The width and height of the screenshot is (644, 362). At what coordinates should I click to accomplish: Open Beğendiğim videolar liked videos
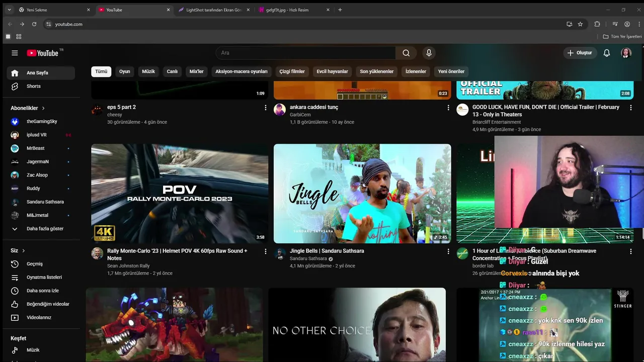41,304
